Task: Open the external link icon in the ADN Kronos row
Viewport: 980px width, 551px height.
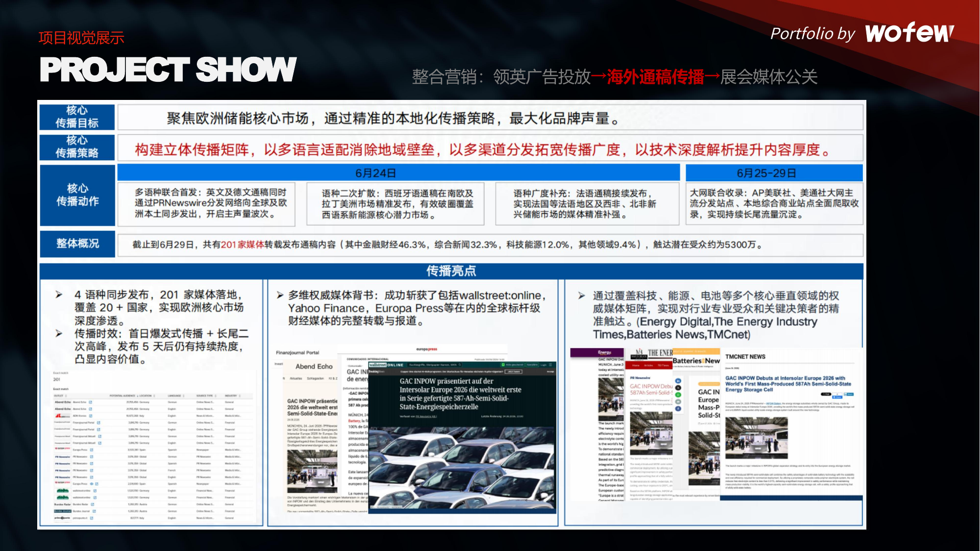Action: [91, 416]
